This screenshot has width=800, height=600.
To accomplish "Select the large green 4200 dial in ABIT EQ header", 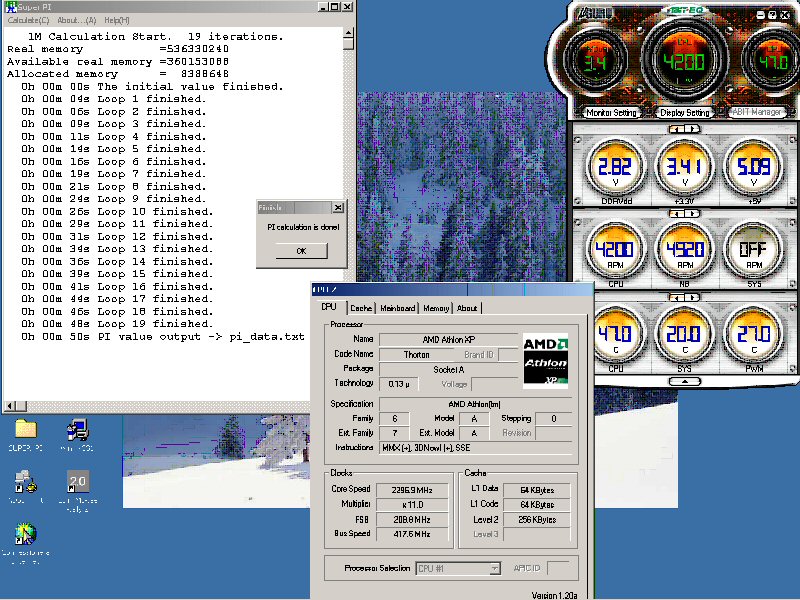I will pos(684,60).
